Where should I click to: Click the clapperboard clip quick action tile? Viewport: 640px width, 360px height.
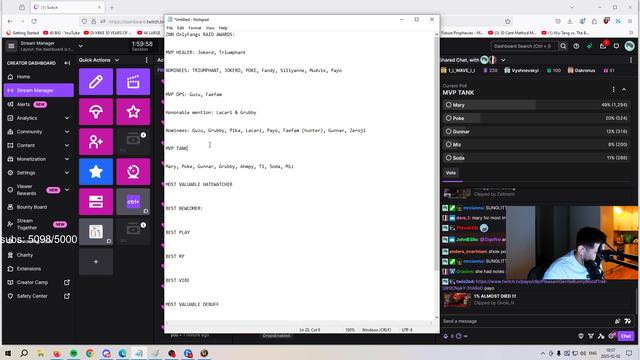tap(133, 82)
